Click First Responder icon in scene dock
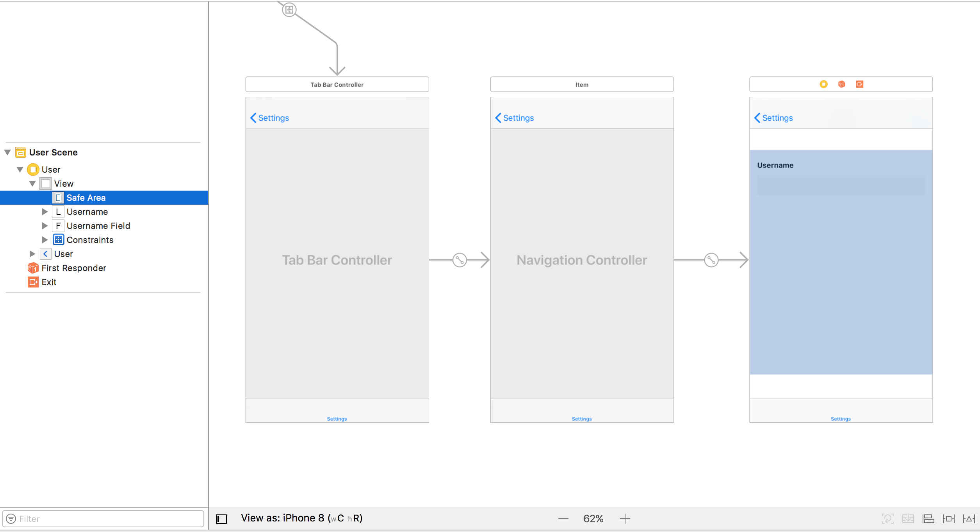This screenshot has height=532, width=980. click(x=842, y=84)
